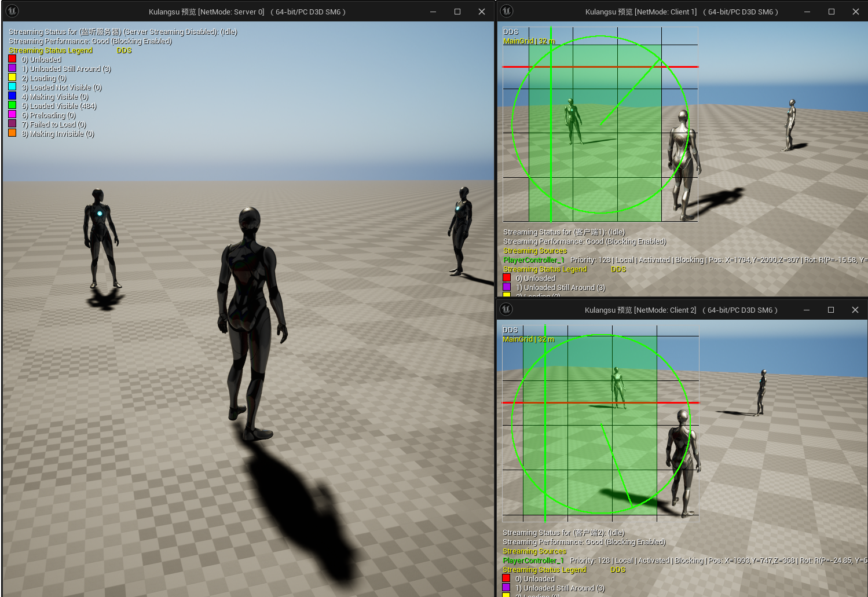Click the Client 1 window title text

pyautogui.click(x=682, y=12)
